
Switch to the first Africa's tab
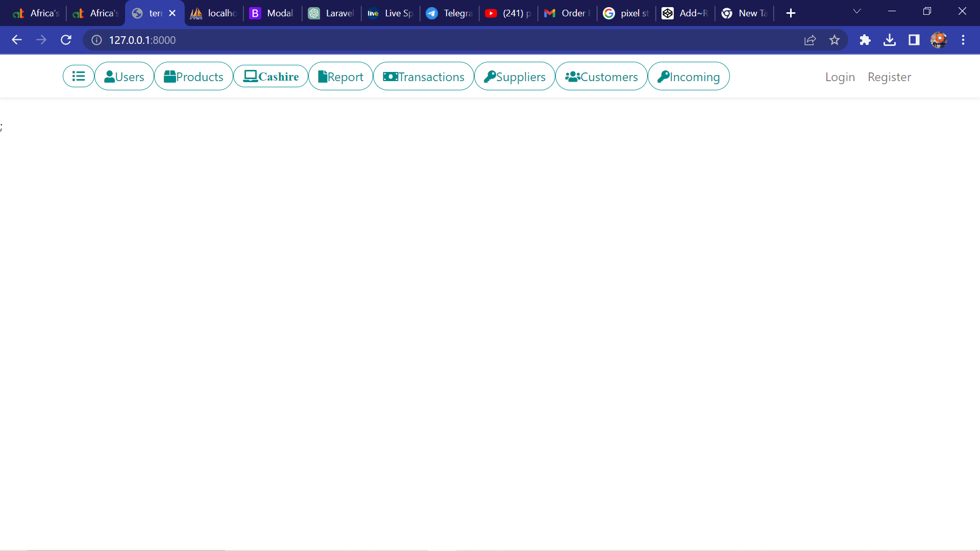click(x=36, y=13)
